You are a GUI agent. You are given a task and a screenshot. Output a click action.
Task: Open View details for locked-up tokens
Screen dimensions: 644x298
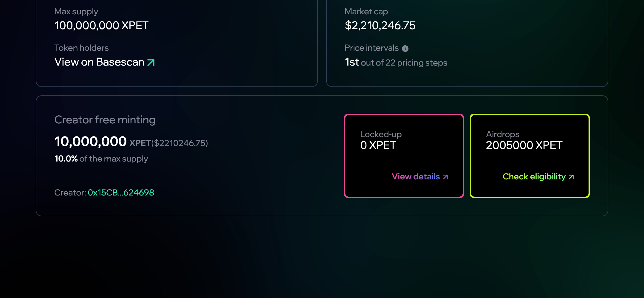[416, 177]
